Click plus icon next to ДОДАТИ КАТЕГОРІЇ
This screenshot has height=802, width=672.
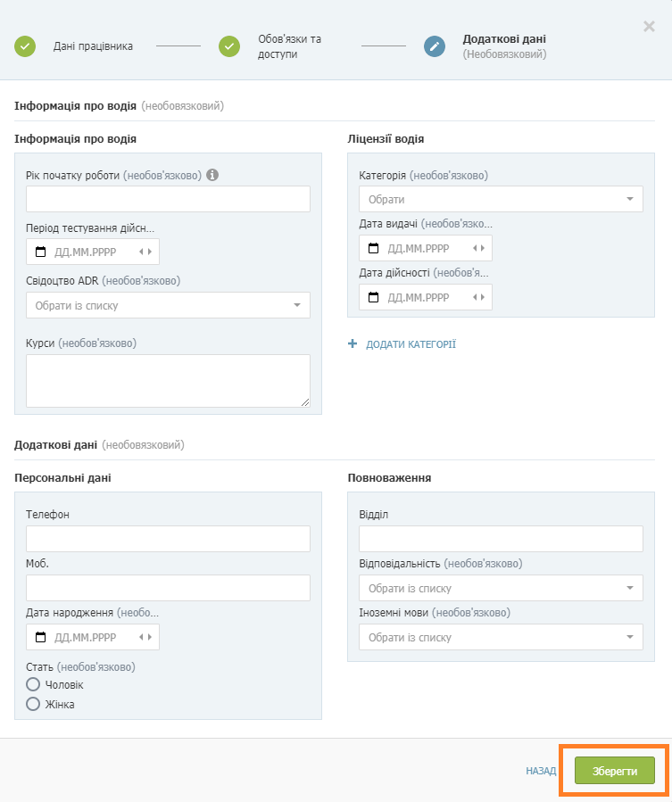pyautogui.click(x=353, y=343)
